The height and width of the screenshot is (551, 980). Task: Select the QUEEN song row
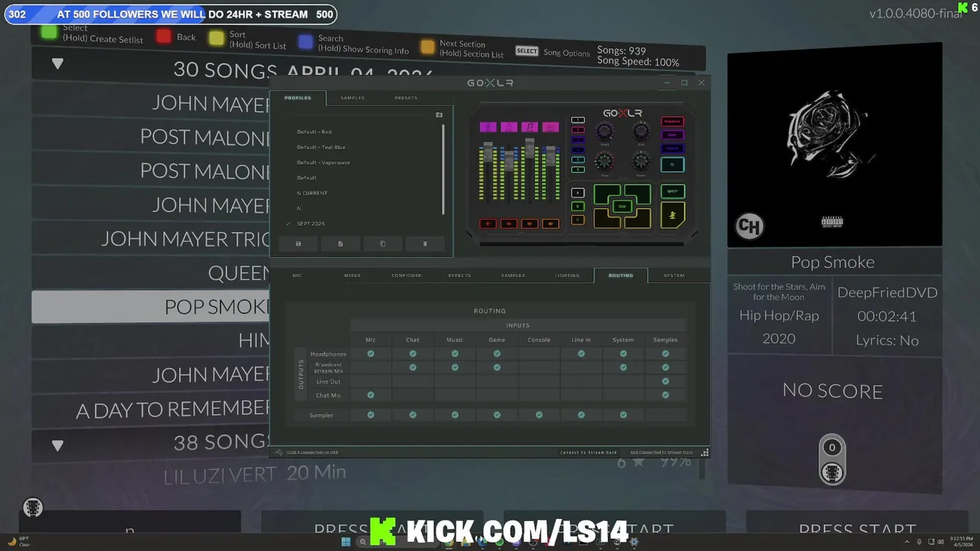tap(150, 272)
